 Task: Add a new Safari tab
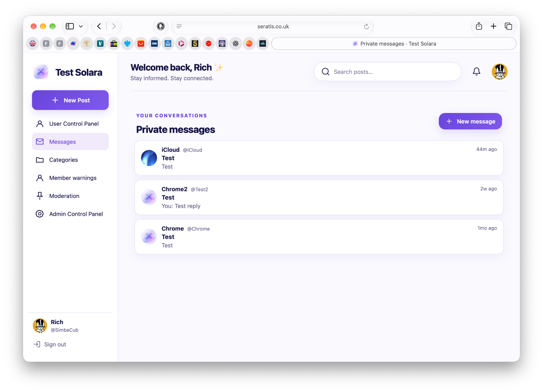[493, 26]
